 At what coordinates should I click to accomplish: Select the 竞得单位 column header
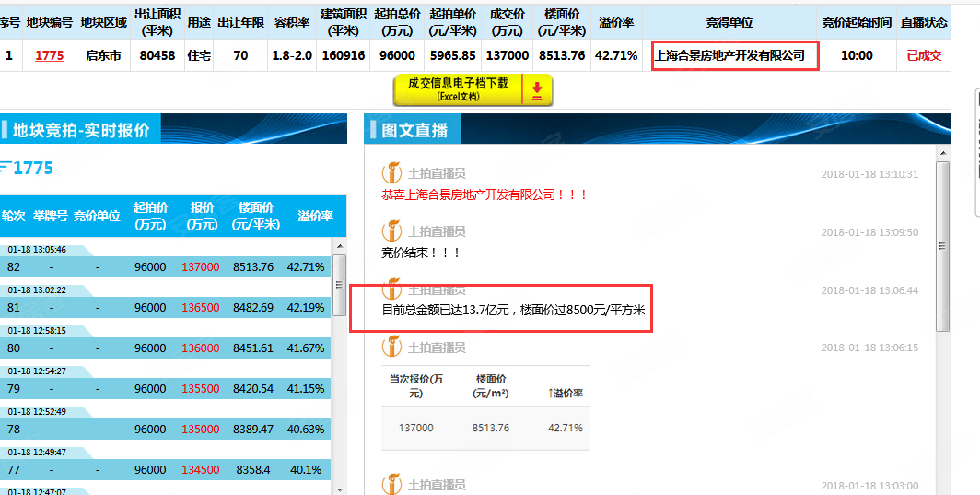pyautogui.click(x=729, y=22)
